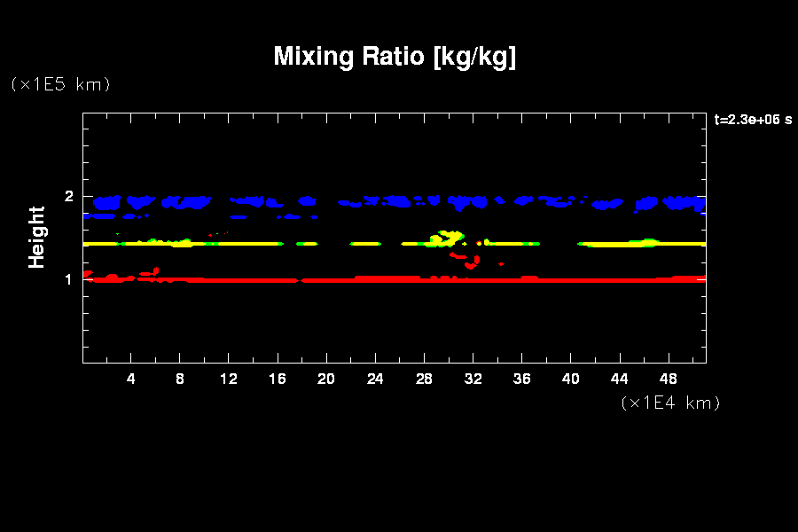Screen dimensions: 798x532
Task: Click the x-axis tick label 16
Action: 278,379
